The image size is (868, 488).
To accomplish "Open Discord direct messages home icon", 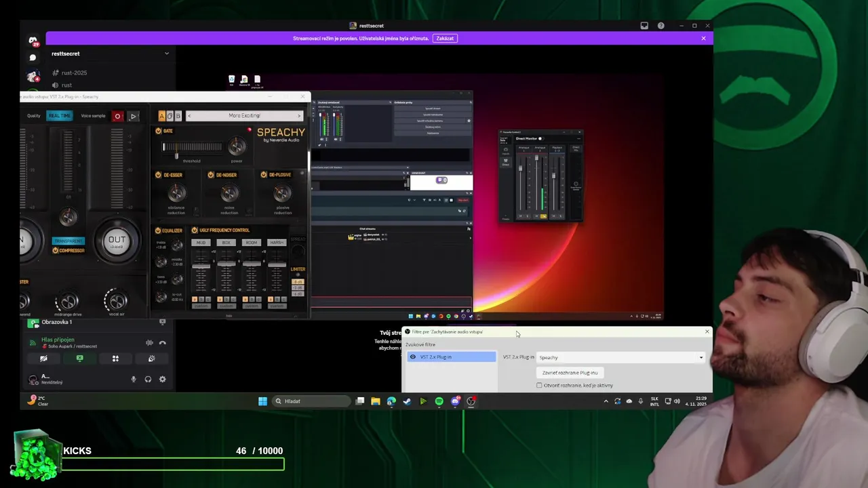I will point(33,41).
